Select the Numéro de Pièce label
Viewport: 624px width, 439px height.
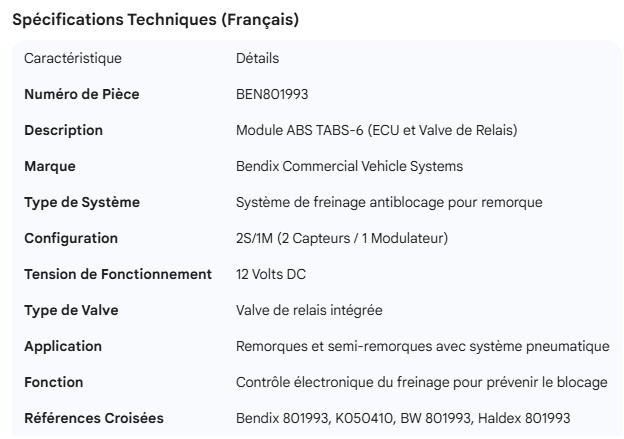click(x=82, y=94)
